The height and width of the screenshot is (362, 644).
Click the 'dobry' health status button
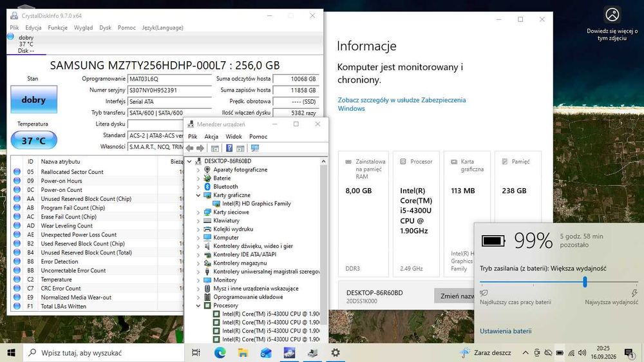pos(33,99)
